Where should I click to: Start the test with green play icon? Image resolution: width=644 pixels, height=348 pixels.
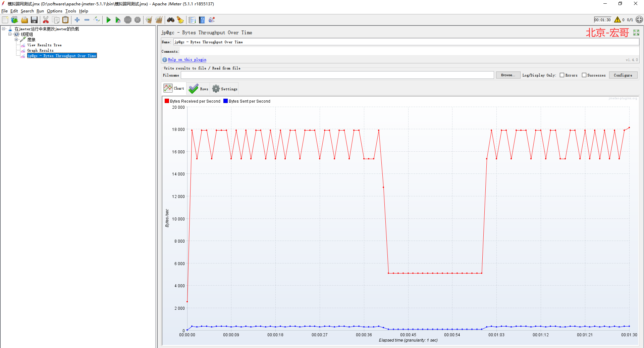coord(108,20)
